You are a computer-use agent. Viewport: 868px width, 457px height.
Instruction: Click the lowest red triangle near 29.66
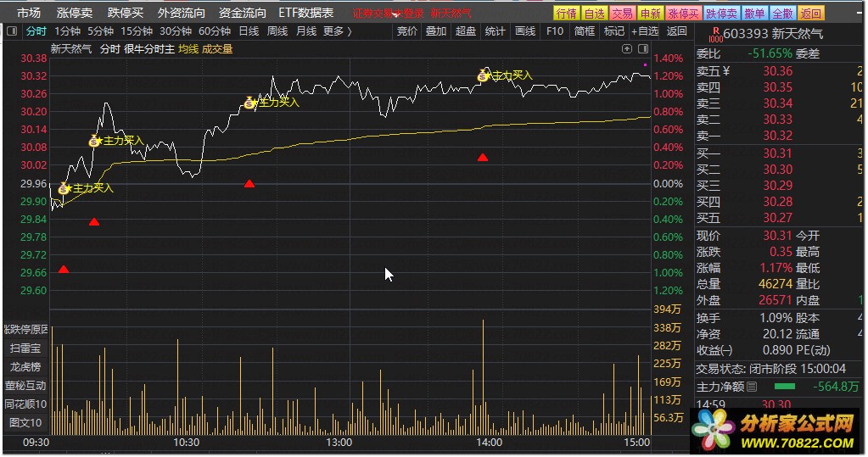[64, 270]
